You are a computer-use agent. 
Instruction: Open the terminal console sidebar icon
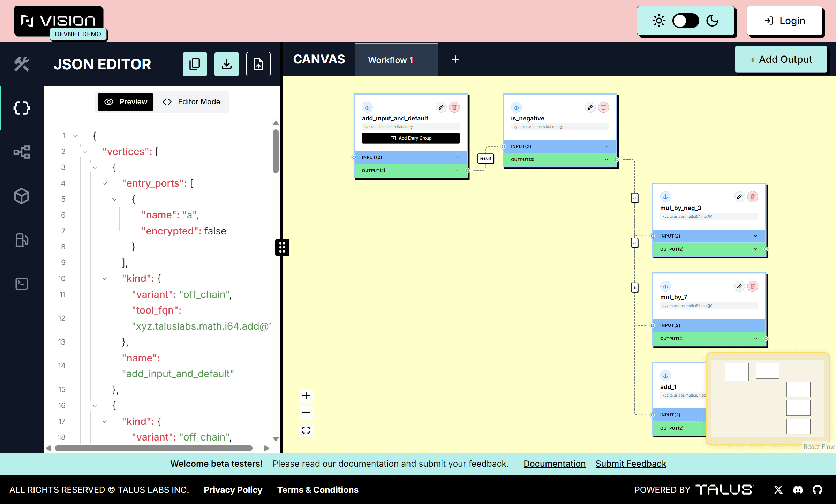[x=22, y=284]
